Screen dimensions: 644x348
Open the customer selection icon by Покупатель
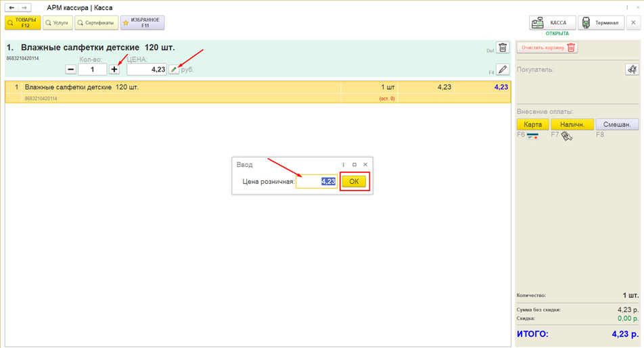[632, 70]
